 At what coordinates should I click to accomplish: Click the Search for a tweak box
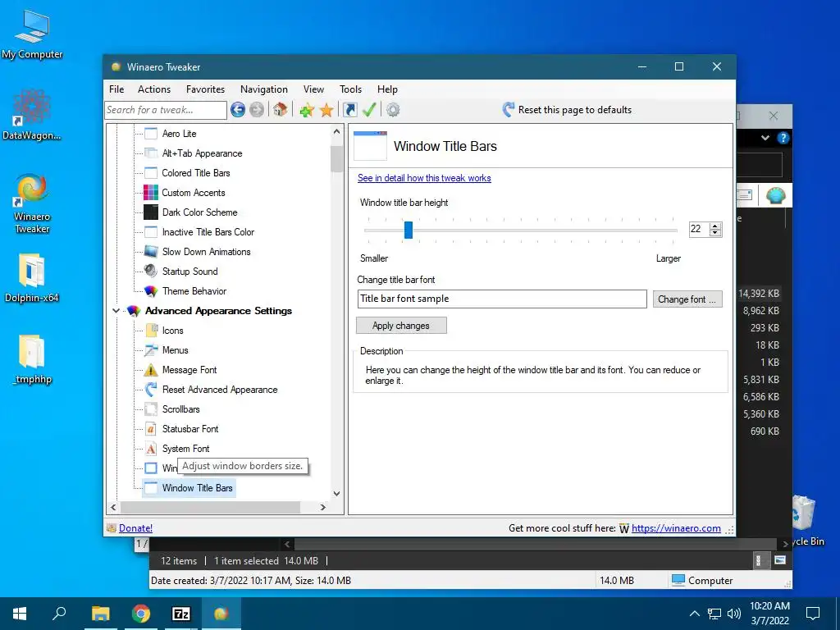coord(166,110)
